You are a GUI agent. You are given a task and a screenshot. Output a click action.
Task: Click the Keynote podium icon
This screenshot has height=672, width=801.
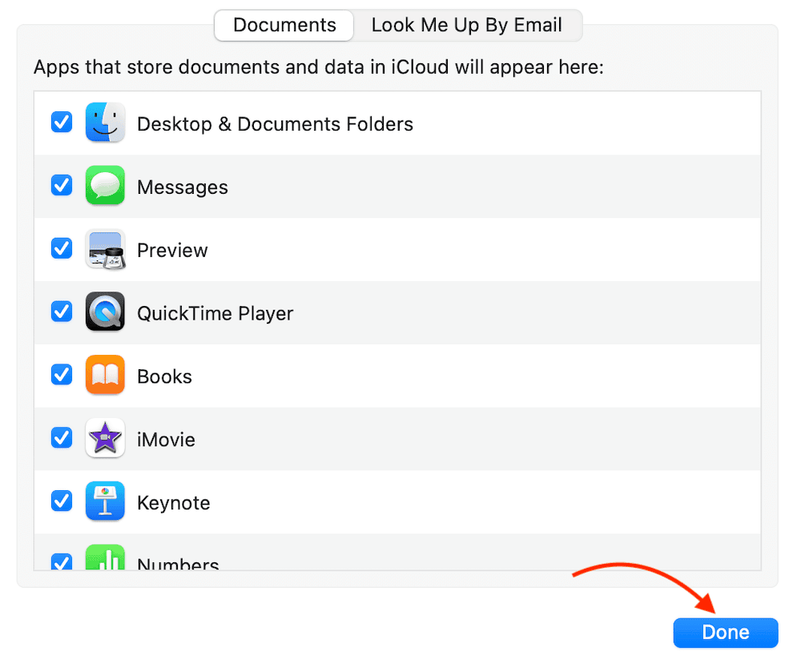[105, 501]
